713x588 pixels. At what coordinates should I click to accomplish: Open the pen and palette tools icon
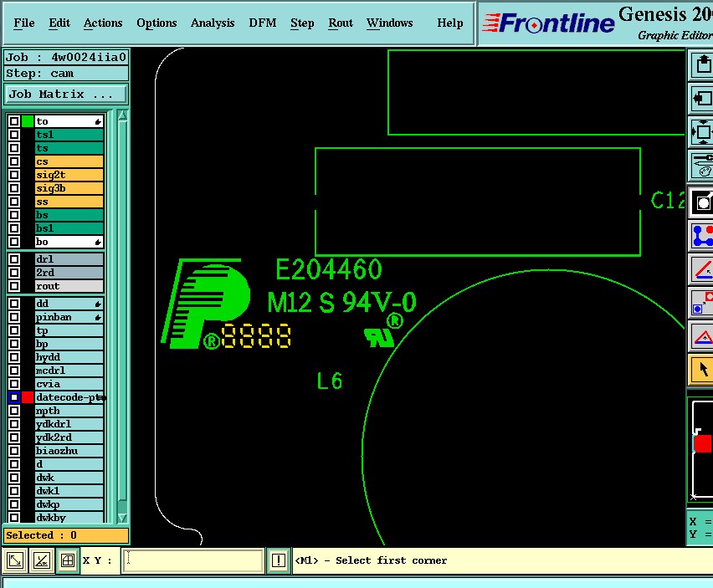(x=701, y=166)
